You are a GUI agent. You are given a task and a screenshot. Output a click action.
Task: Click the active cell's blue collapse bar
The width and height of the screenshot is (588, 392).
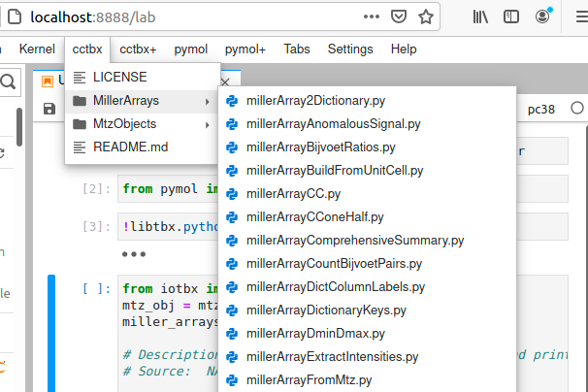[51, 333]
